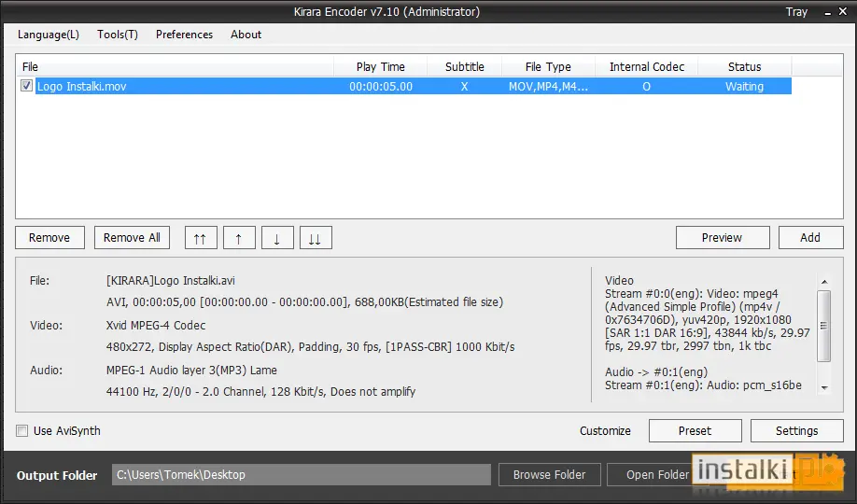Viewport: 857px width, 504px height.
Task: Close the Kirara Encoder window
Action: 843,11
